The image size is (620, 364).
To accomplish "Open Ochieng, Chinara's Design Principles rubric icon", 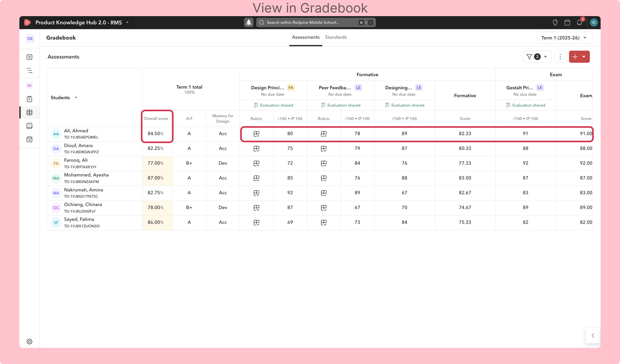I will tap(256, 208).
